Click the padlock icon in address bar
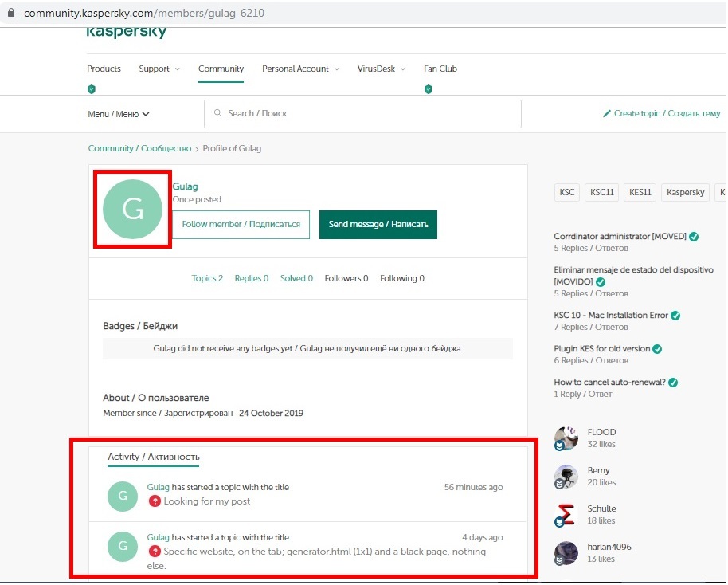This screenshot has width=728, height=585. click(11, 13)
